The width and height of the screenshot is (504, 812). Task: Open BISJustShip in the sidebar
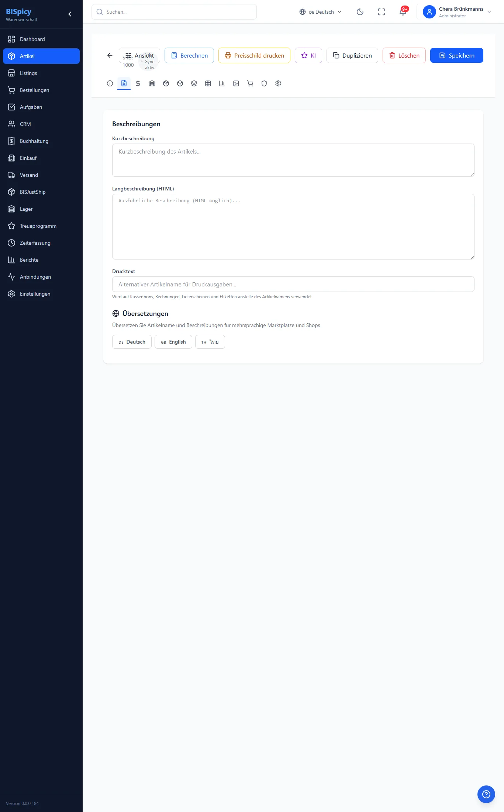click(41, 192)
